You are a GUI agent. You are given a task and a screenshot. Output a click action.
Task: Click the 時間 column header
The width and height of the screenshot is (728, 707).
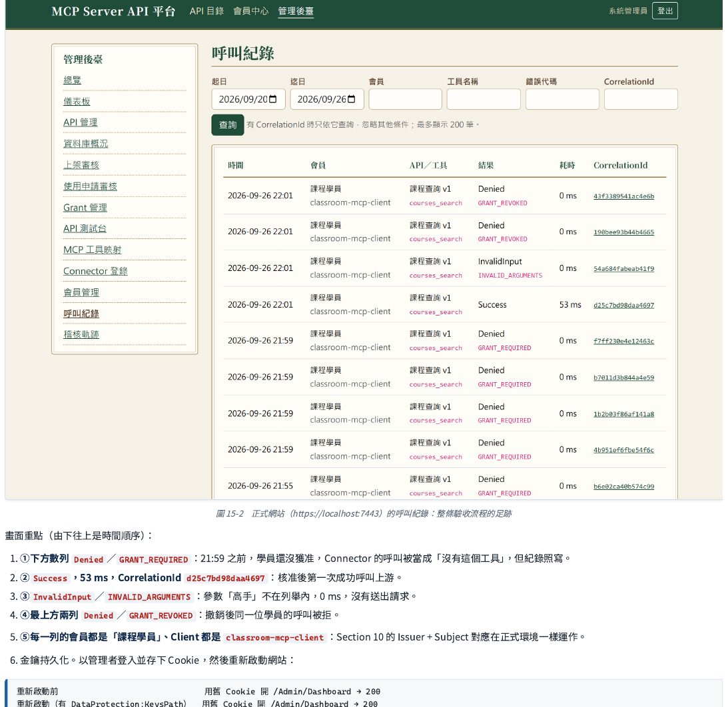point(235,165)
